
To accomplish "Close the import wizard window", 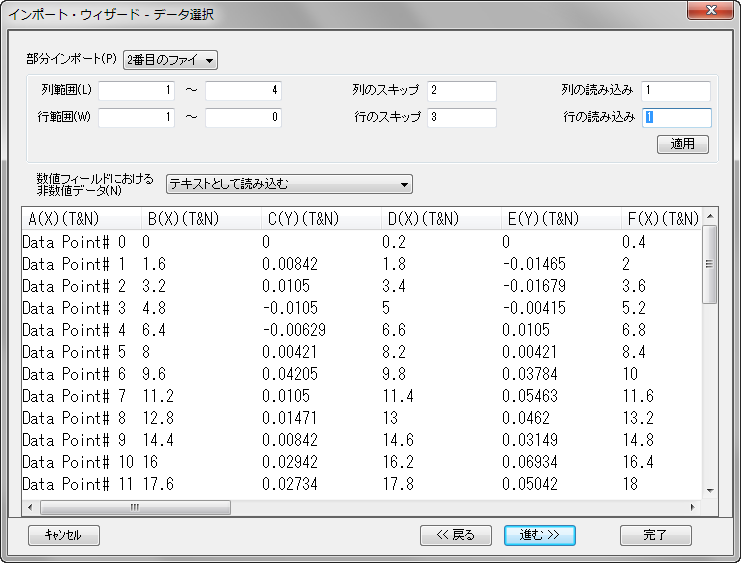I will (x=710, y=10).
